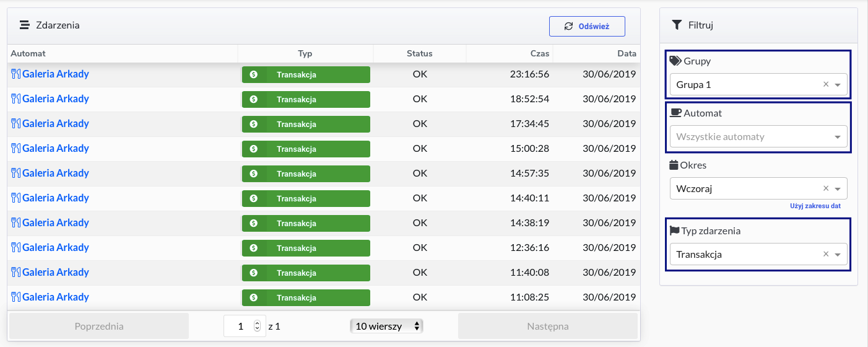Click the funnel icon beside Filtruj

pos(677,25)
